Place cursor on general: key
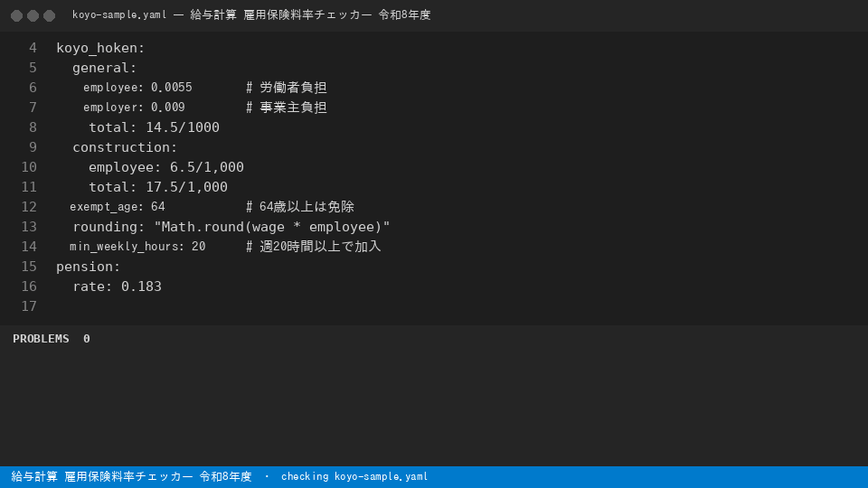 pos(104,68)
